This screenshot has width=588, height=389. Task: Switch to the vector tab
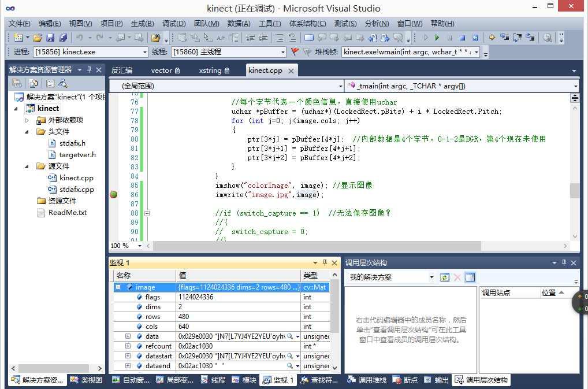pos(165,70)
